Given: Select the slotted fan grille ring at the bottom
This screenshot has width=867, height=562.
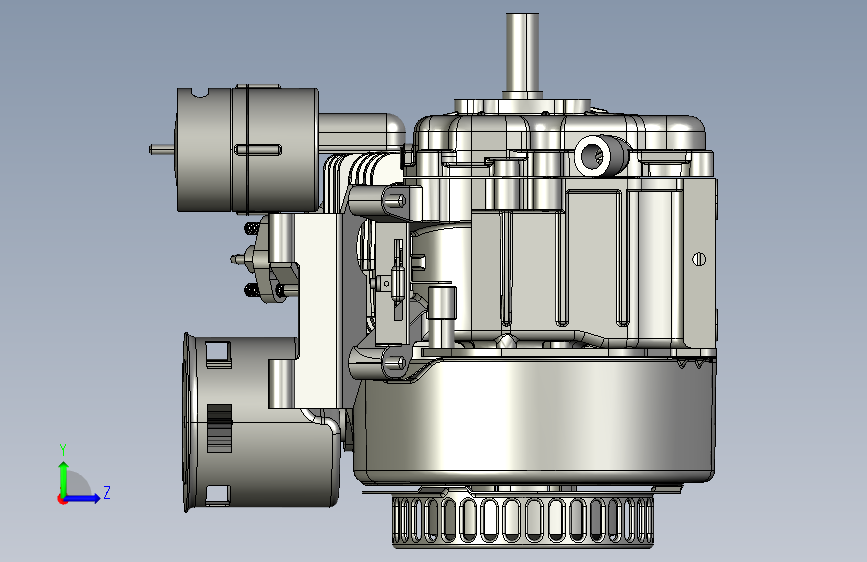Looking at the screenshot, I should click(523, 520).
